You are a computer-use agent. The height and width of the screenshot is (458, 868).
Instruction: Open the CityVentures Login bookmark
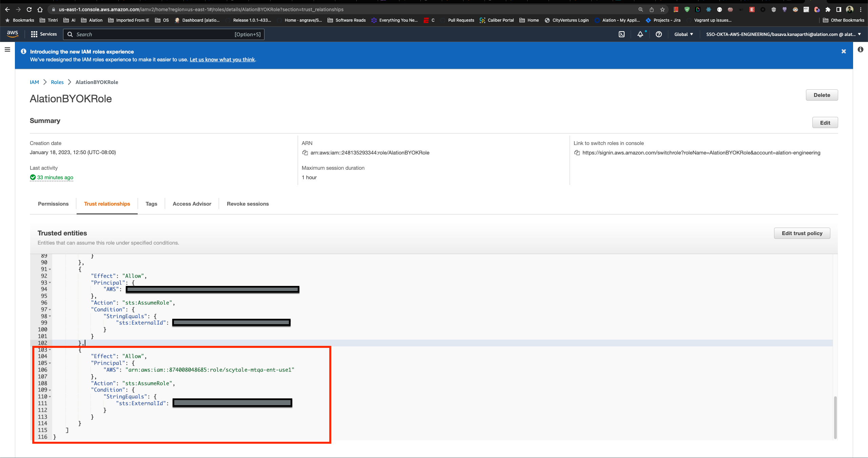567,20
